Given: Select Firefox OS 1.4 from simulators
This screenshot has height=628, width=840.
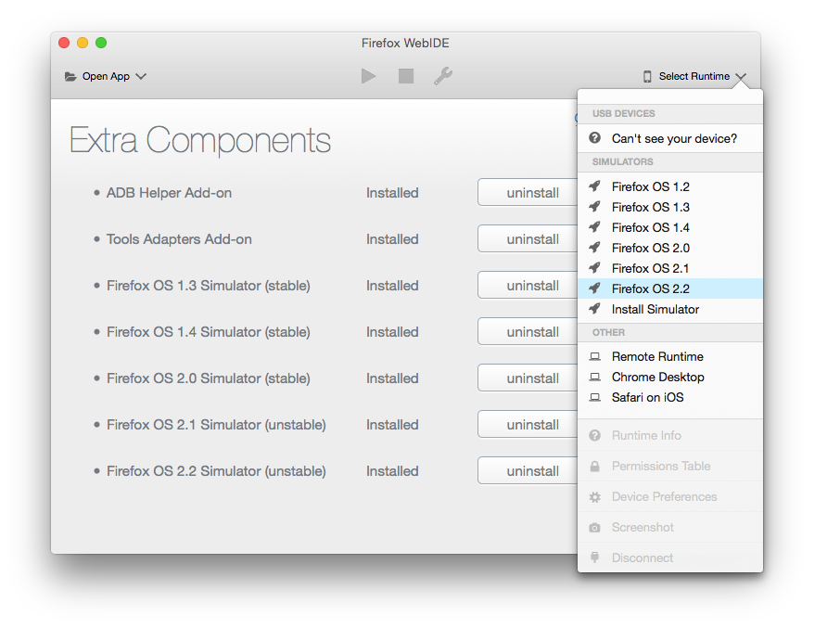Looking at the screenshot, I should tap(650, 227).
